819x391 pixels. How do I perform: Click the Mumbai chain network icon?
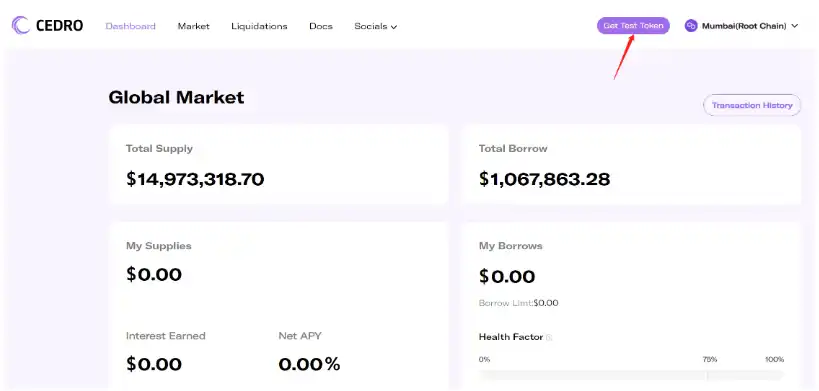pyautogui.click(x=691, y=26)
